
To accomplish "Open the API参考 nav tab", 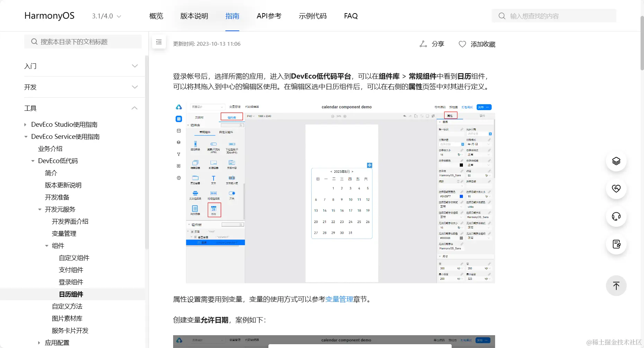I will pos(269,16).
